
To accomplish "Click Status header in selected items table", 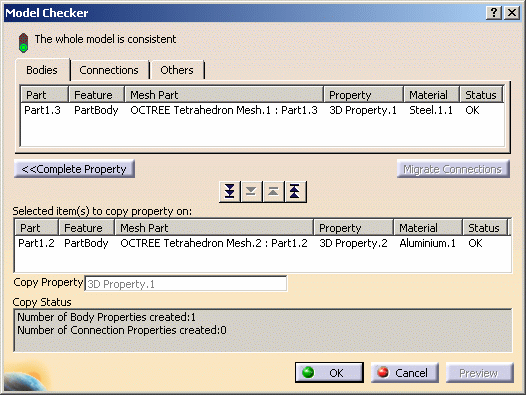I will pos(485,228).
